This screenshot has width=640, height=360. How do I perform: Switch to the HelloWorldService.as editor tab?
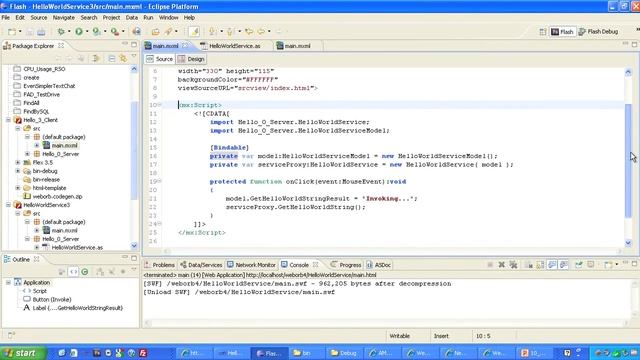click(x=234, y=46)
